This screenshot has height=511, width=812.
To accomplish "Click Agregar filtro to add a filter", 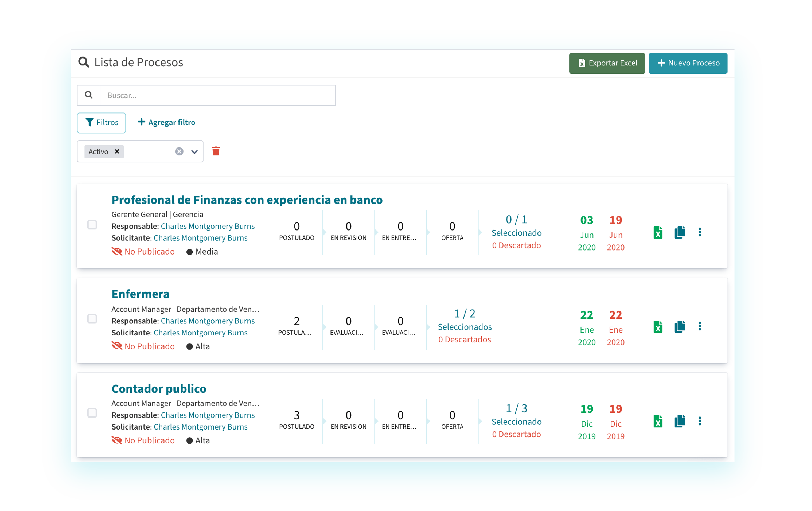I will pyautogui.click(x=167, y=123).
